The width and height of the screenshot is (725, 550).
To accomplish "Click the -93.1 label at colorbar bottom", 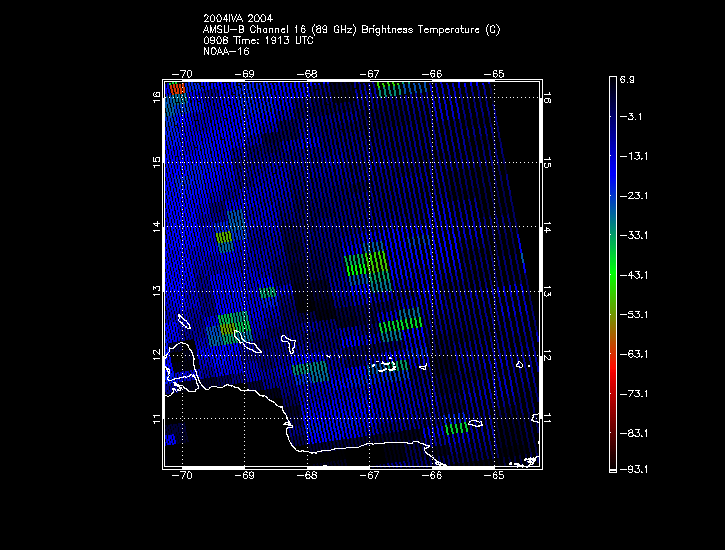I will click(x=636, y=468).
